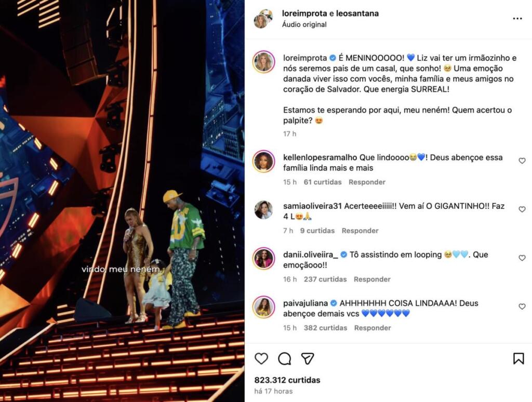Image resolution: width=532 pixels, height=402 pixels.
Task: Reply to kellenlopesramalho's comment
Action: click(x=367, y=182)
